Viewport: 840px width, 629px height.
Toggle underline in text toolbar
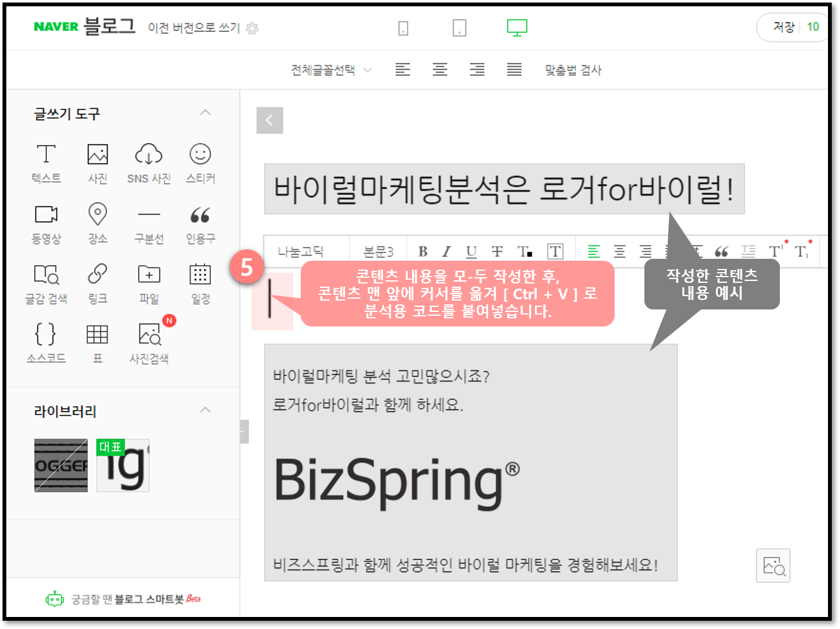click(x=472, y=252)
